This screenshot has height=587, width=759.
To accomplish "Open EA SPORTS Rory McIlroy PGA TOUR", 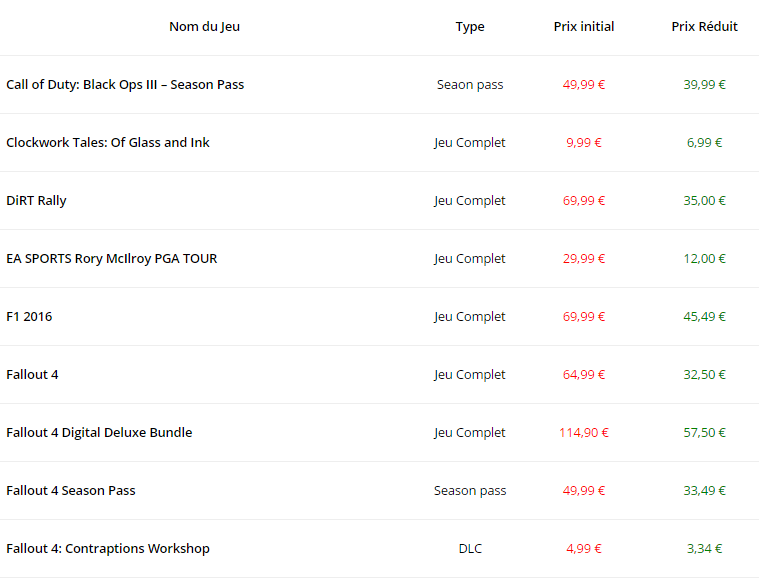I will pos(111,259).
